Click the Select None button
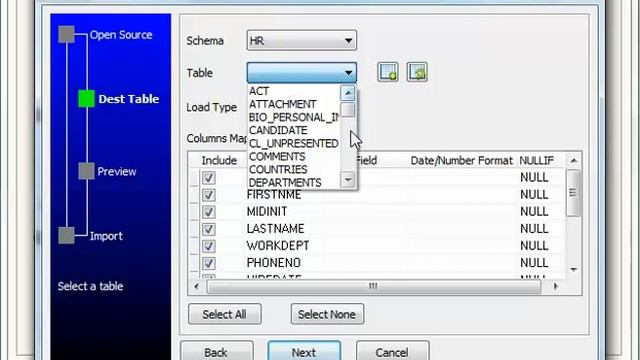The image size is (640, 360). point(327,314)
